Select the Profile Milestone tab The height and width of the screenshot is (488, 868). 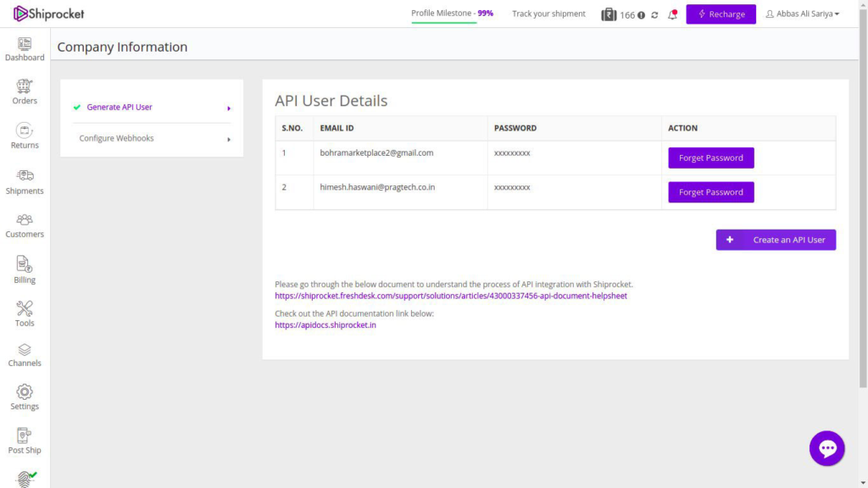pyautogui.click(x=452, y=14)
